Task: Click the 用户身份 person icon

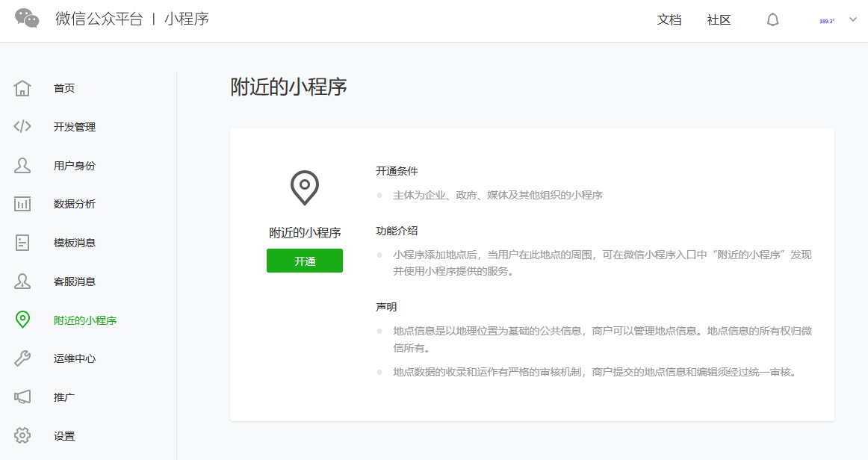Action: pyautogui.click(x=22, y=166)
